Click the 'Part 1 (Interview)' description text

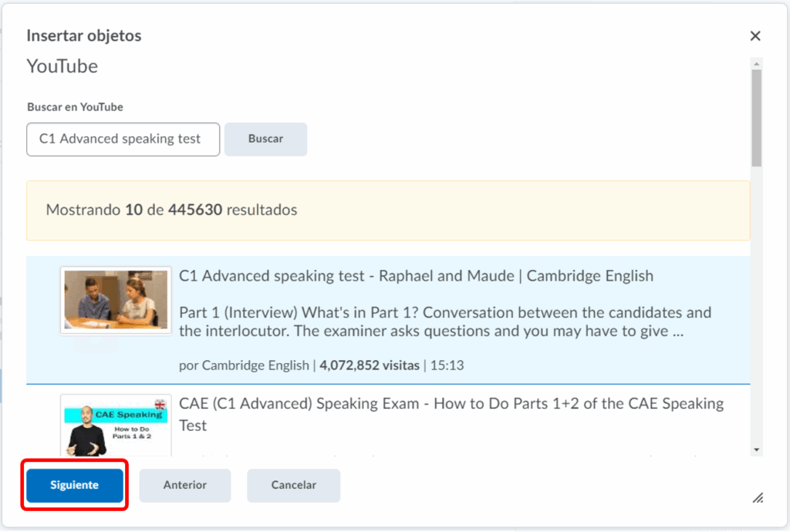[x=445, y=322]
